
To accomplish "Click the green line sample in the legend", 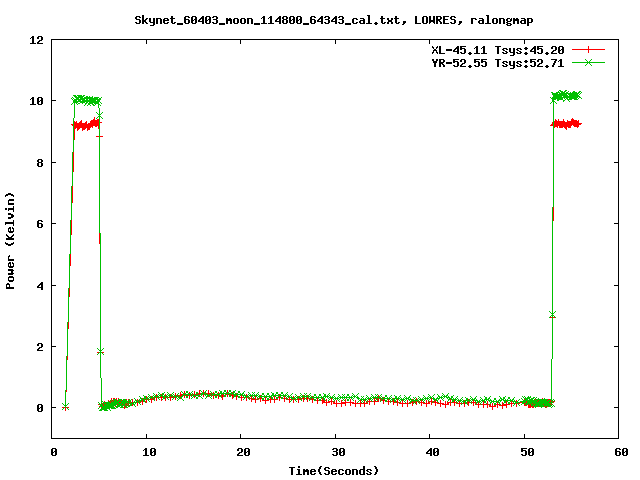I will 588,62.
